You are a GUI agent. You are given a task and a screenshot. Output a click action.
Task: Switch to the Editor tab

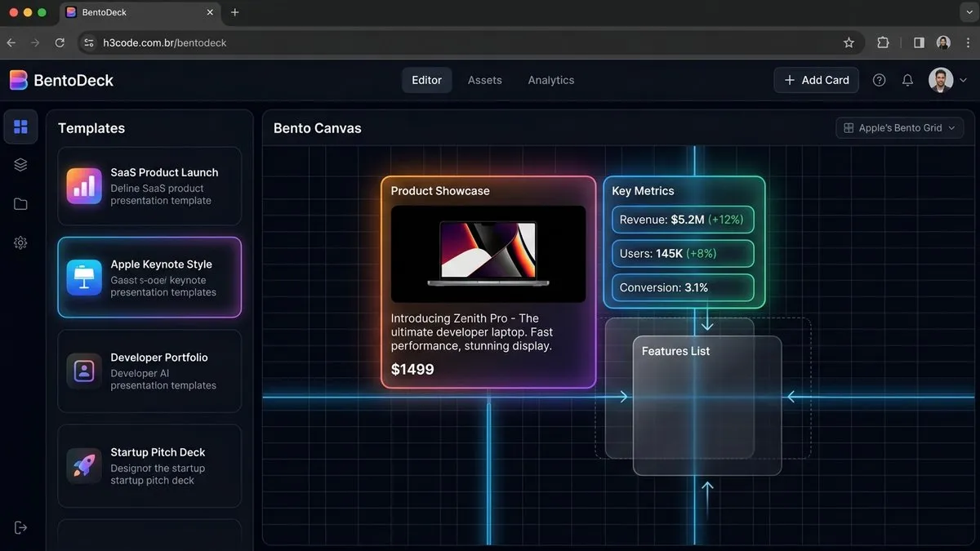click(426, 80)
